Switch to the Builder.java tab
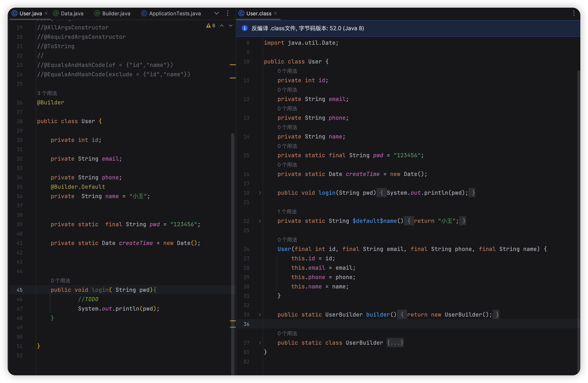The width and height of the screenshot is (588, 383). pyautogui.click(x=116, y=13)
